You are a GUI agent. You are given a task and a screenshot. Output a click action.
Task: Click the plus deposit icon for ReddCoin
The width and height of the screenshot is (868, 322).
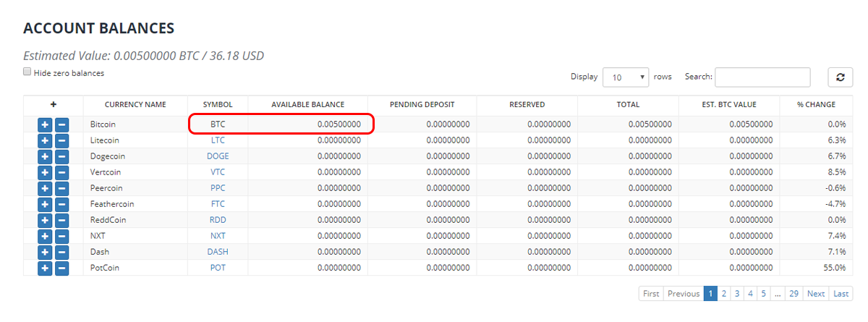44,220
